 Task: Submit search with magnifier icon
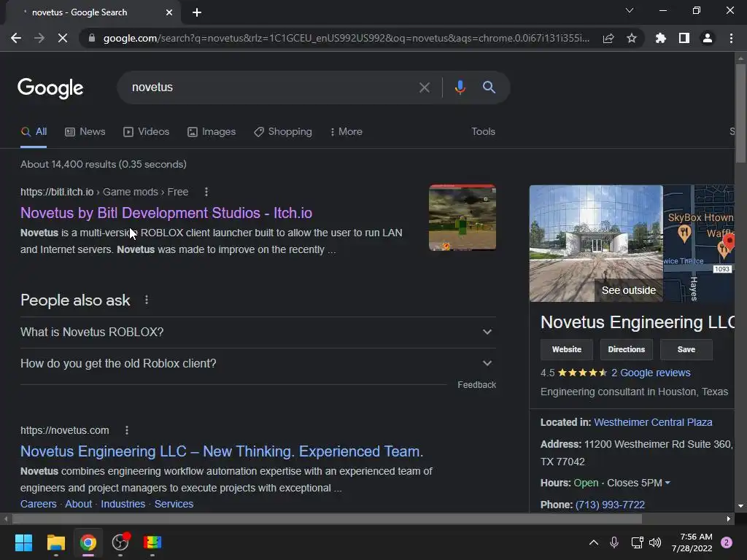point(489,87)
